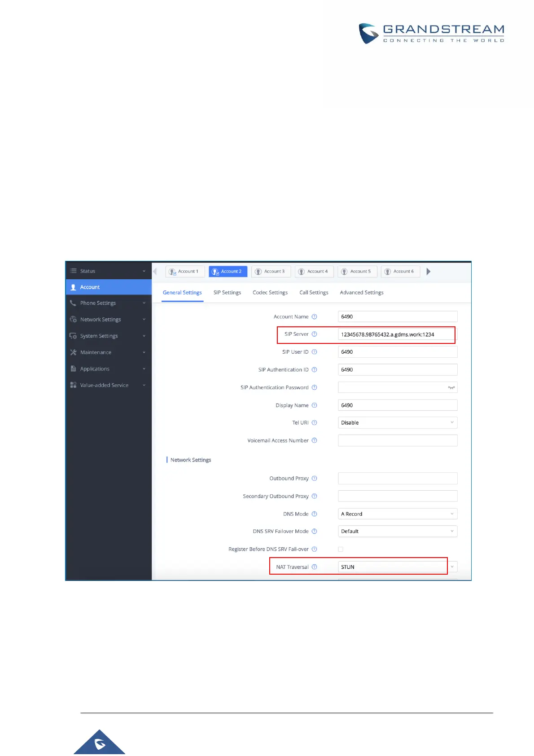The width and height of the screenshot is (534, 756).
Task: Switch to Account 4
Action: 314,272
